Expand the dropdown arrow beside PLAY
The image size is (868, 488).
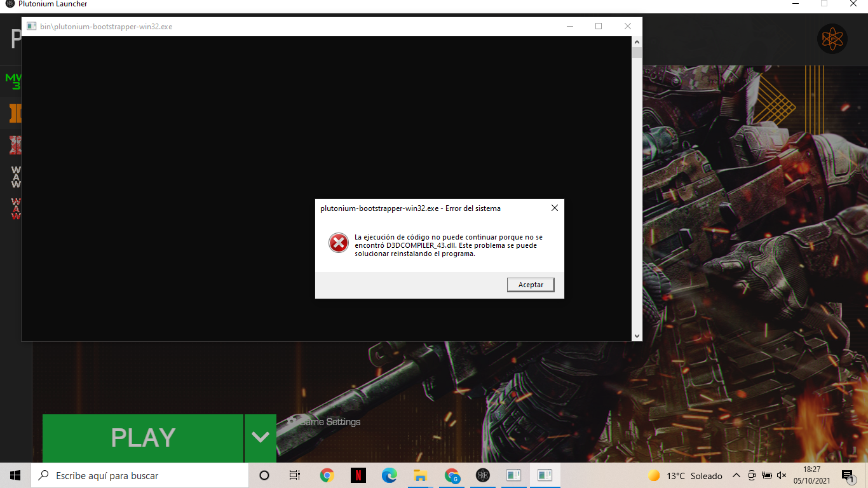coord(261,438)
